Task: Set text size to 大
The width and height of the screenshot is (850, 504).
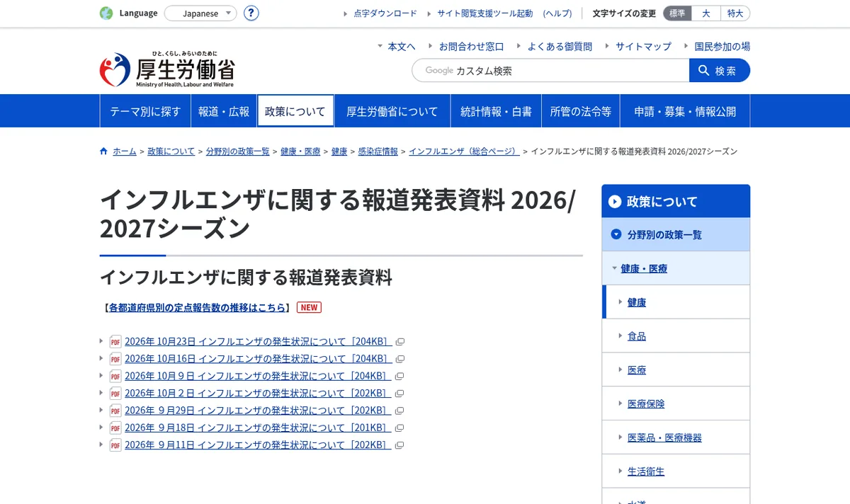Action: [706, 13]
